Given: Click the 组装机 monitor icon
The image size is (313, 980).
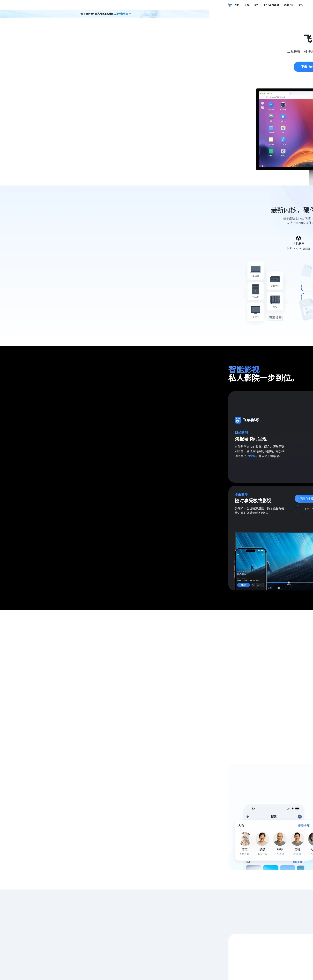Looking at the screenshot, I should [x=256, y=310].
